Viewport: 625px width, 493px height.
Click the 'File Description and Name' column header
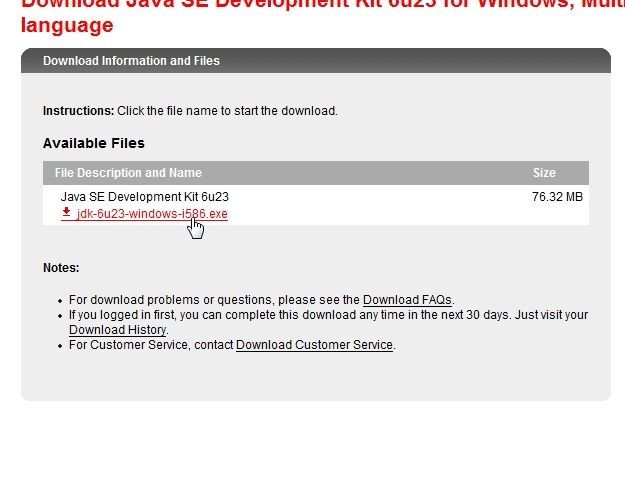128,173
